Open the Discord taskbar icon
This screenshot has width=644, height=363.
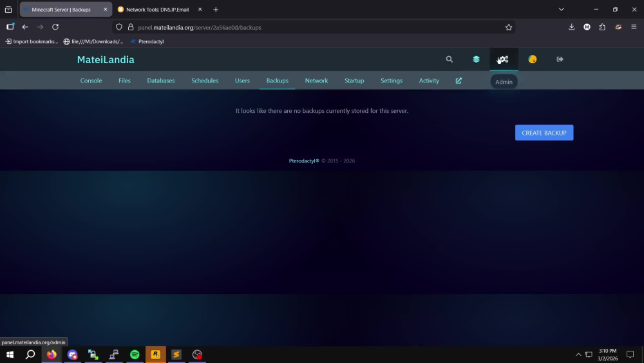(72, 355)
